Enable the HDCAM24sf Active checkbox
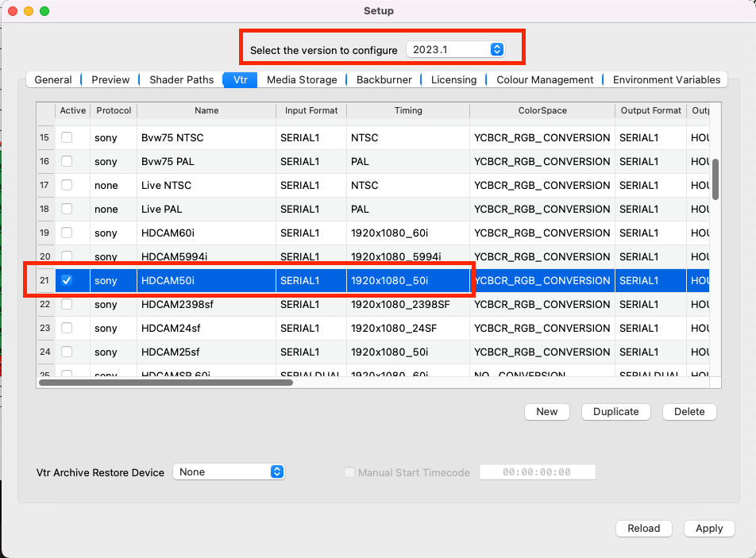756x558 pixels. (67, 328)
